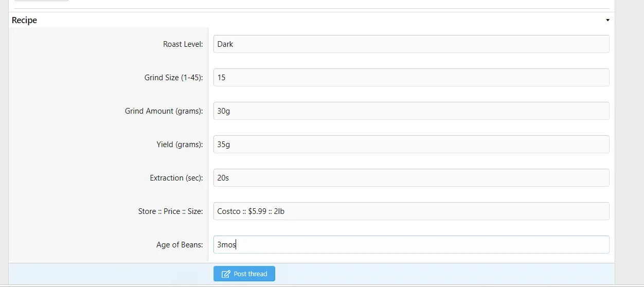Image resolution: width=644 pixels, height=287 pixels.
Task: Click the Age of Beans field with 3mos
Action: point(412,245)
